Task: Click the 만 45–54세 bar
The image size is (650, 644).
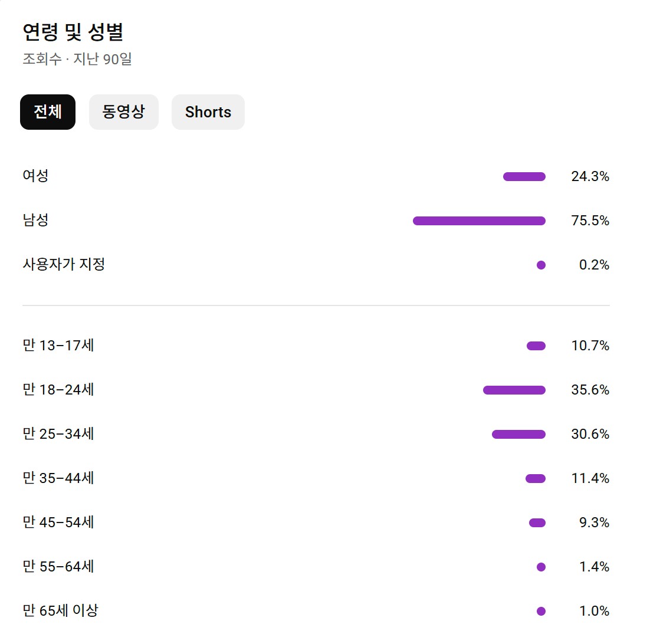Action: pos(537,523)
